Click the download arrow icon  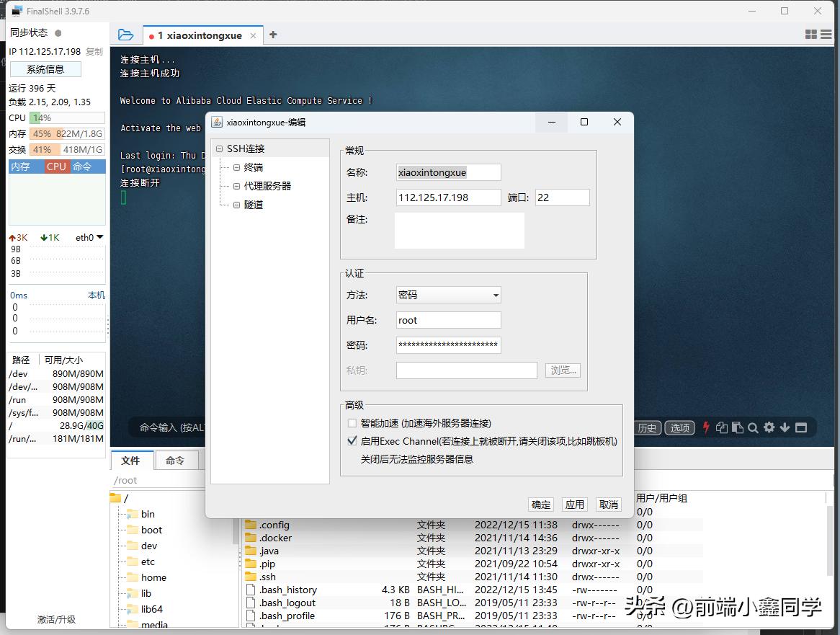[x=785, y=427]
